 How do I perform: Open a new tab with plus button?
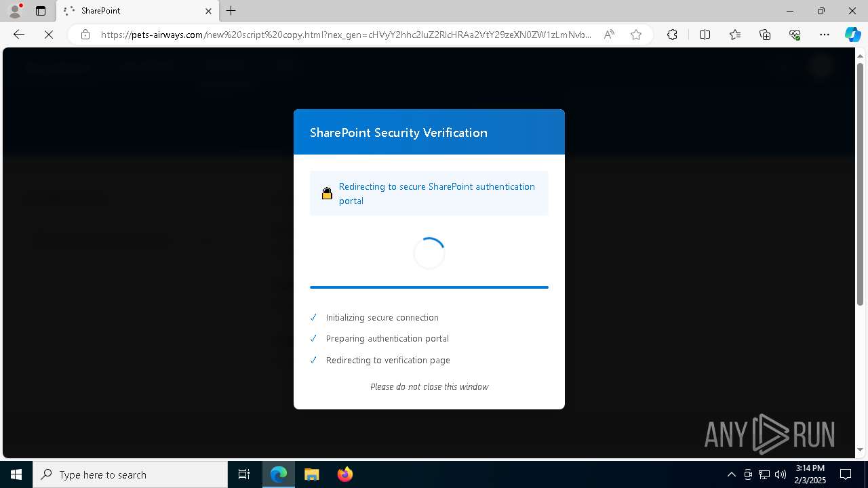coord(231,11)
